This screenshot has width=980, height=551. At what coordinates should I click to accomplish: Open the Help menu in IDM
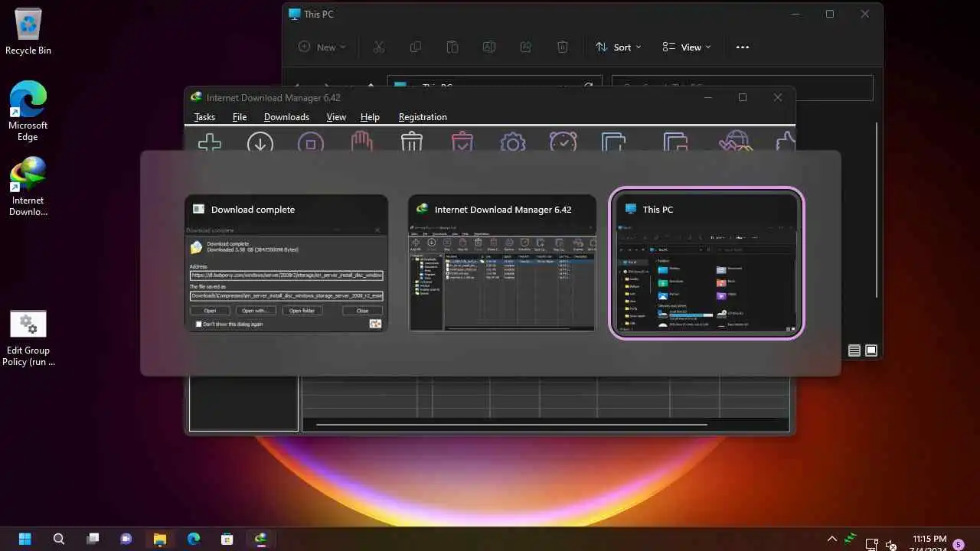pyautogui.click(x=370, y=117)
